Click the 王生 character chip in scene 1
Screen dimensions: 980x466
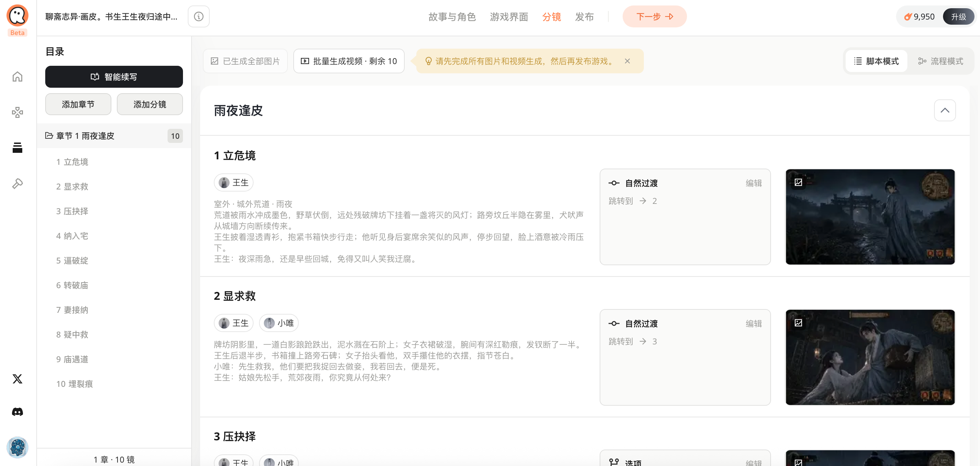[234, 183]
